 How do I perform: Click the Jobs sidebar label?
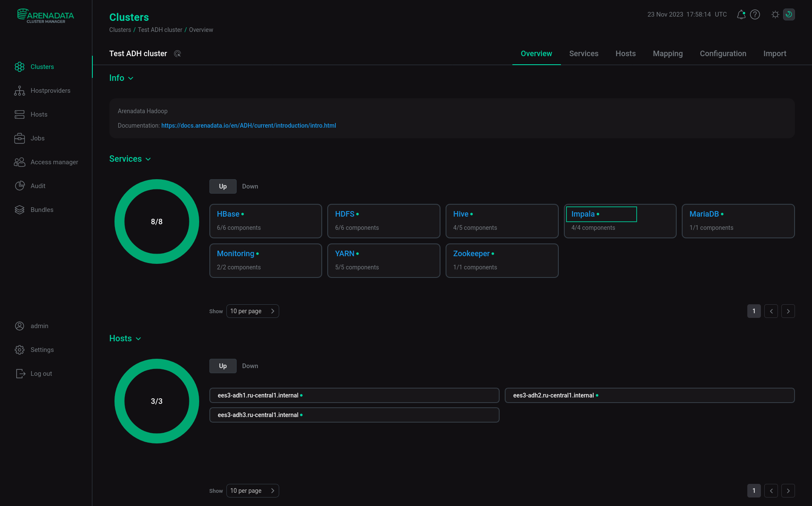pyautogui.click(x=37, y=138)
